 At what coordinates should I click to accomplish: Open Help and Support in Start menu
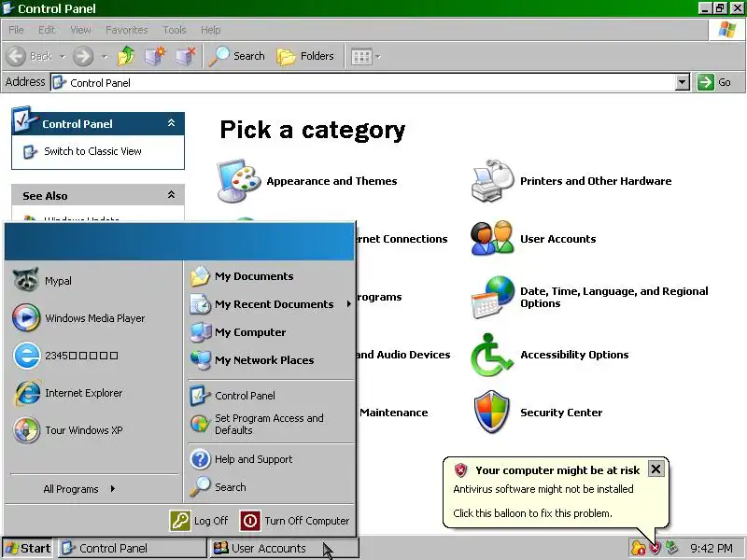[271, 459]
